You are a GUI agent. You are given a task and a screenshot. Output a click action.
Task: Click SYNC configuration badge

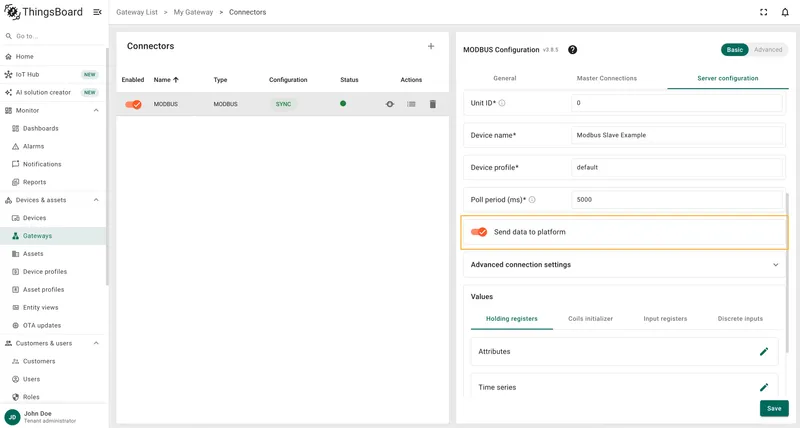283,104
